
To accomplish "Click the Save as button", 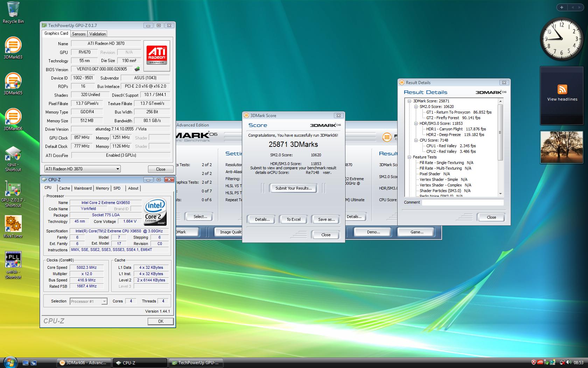I will [326, 219].
